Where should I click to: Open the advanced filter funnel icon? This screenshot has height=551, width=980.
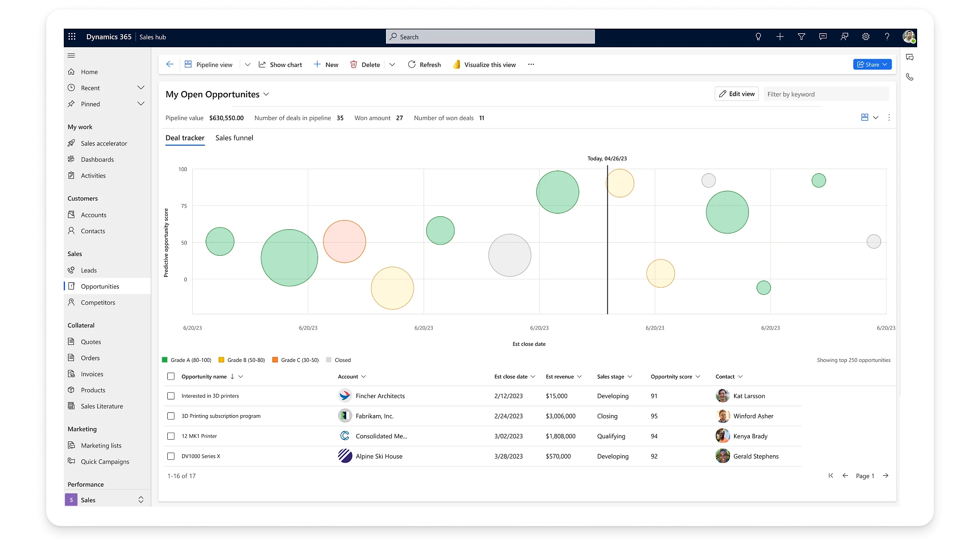point(801,37)
